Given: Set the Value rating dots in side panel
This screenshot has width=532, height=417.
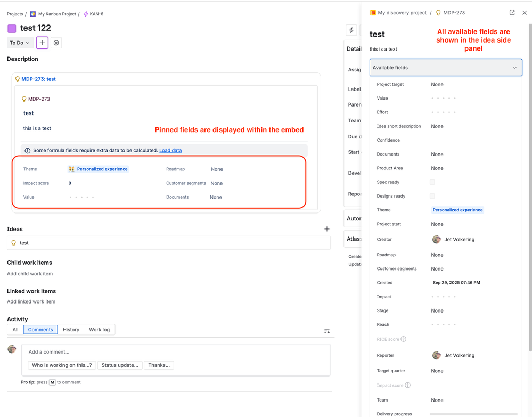Looking at the screenshot, I should 444,98.
